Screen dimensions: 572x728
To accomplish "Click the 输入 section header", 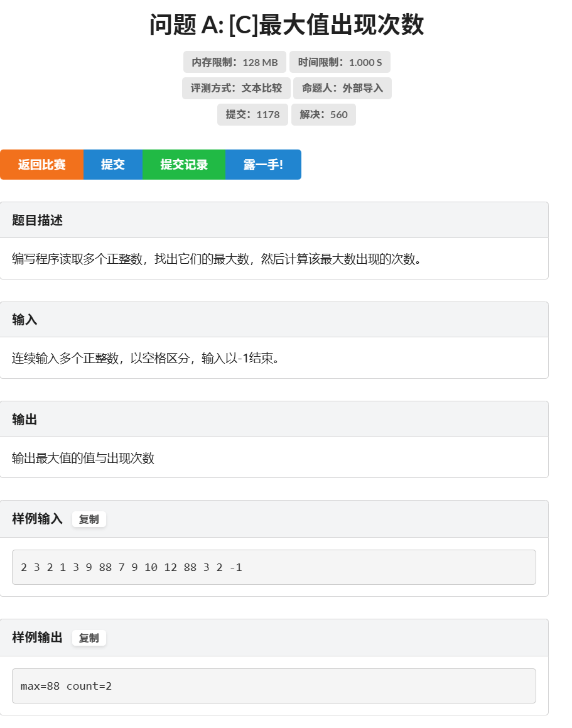I will (x=274, y=320).
